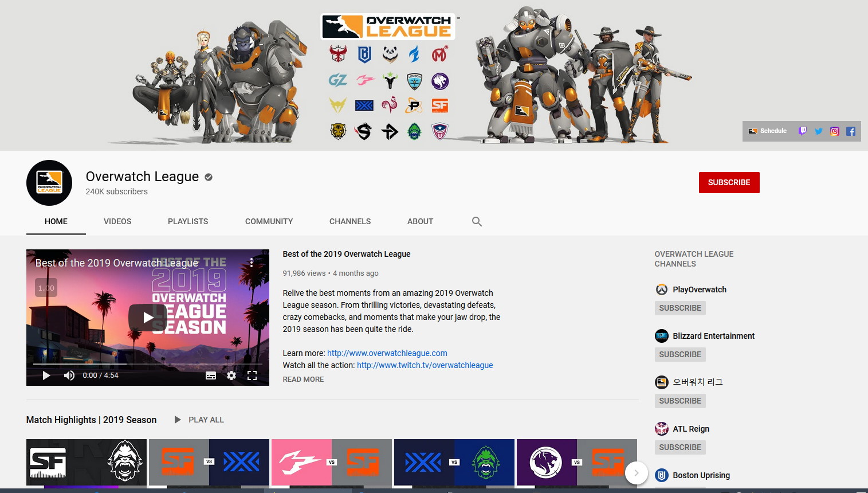868x493 pixels.
Task: Subscribe to Blizzard Entertainment
Action: (680, 354)
